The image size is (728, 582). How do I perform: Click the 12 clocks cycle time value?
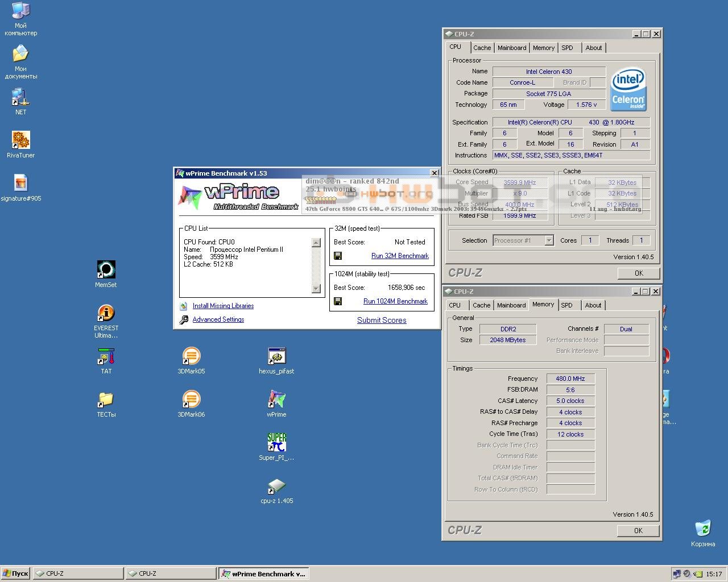[570, 434]
